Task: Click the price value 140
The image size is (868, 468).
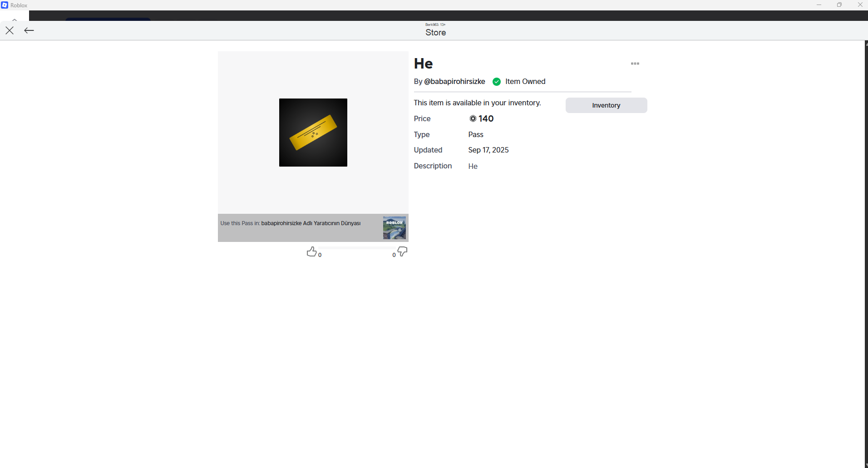Action: point(486,118)
